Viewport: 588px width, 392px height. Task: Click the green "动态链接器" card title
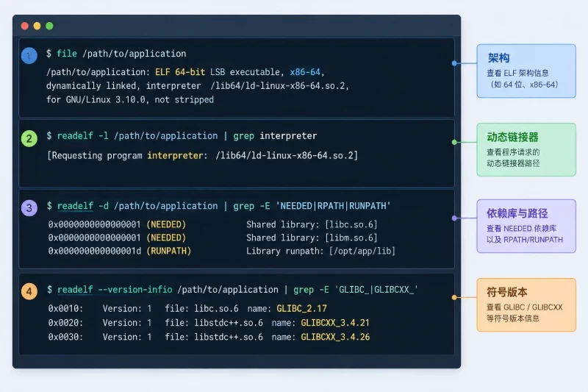[512, 138]
